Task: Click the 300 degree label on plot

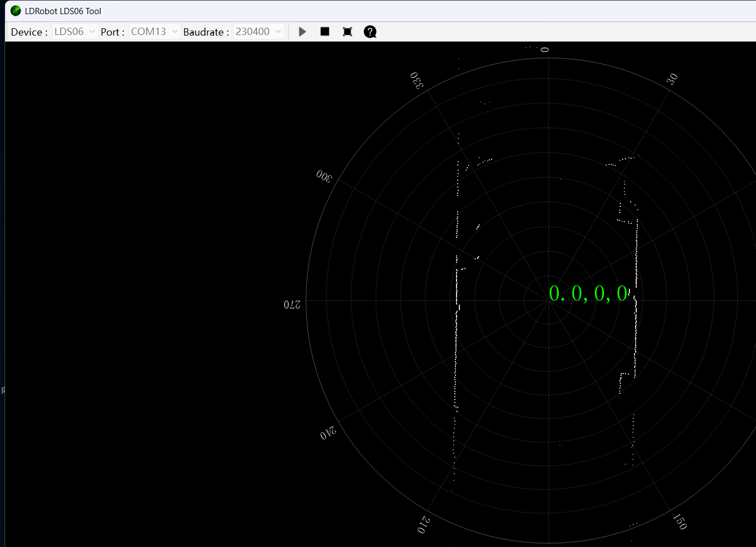Action: coord(324,176)
